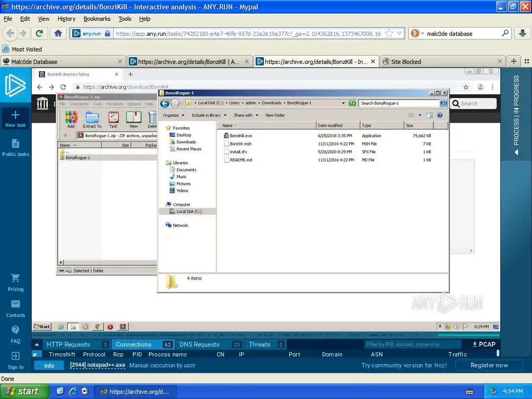Viewport: 532px width, 399px height.
Task: Open the Mypal Tools menu
Action: click(125, 19)
